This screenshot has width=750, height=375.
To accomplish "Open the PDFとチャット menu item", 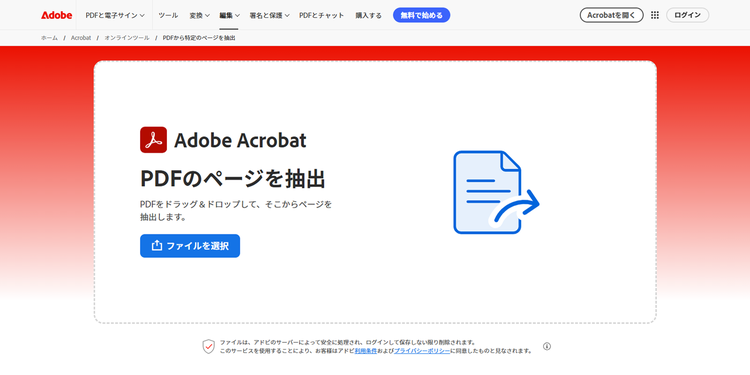I will pyautogui.click(x=321, y=15).
